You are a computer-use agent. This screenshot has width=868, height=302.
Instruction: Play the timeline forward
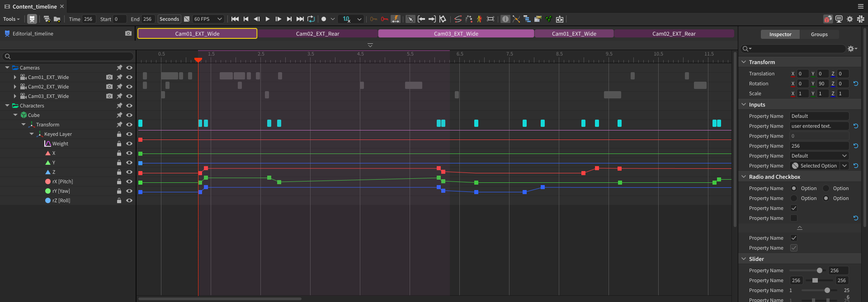pyautogui.click(x=268, y=19)
